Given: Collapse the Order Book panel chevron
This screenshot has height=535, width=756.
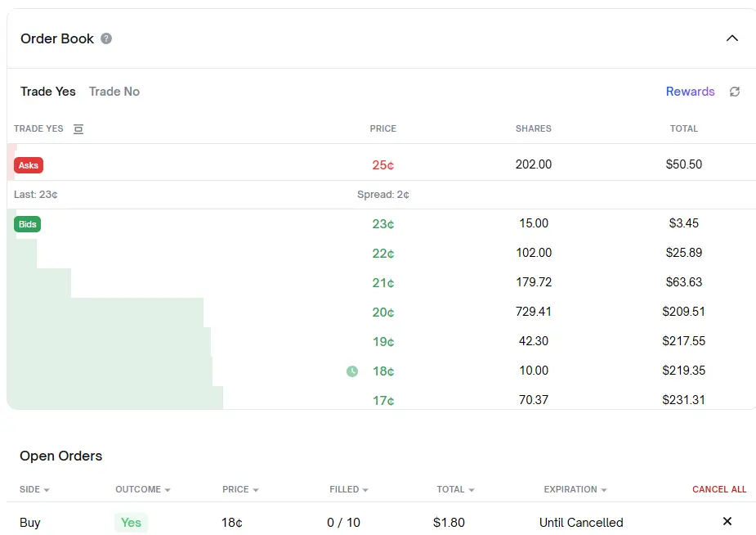Looking at the screenshot, I should pyautogui.click(x=732, y=38).
